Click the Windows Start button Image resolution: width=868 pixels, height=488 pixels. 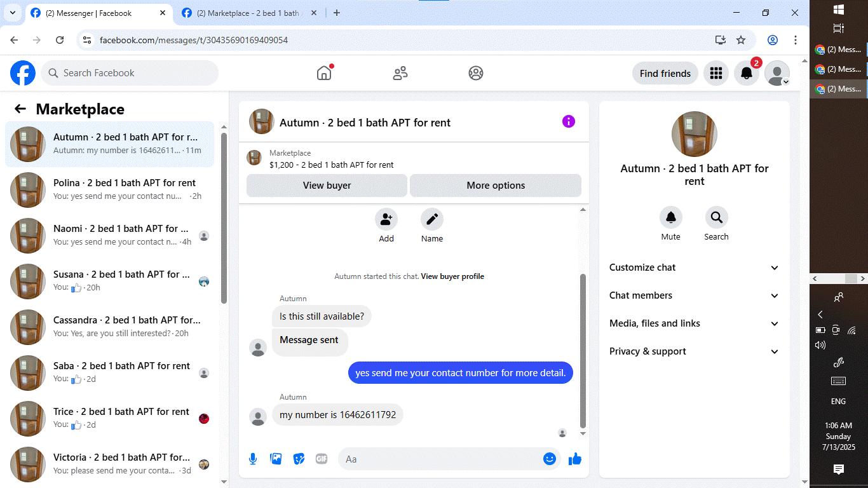tap(838, 10)
